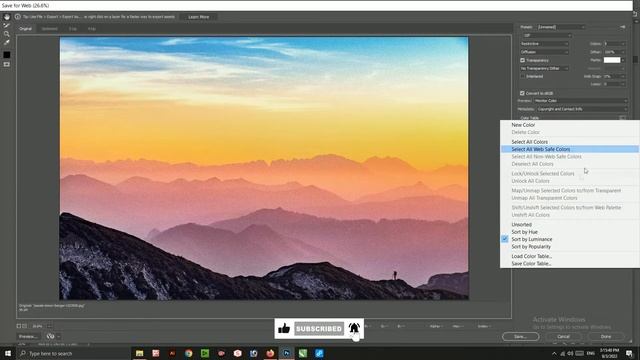The height and width of the screenshot is (360, 640).
Task: Choose Select All Colors menu item
Action: click(529, 142)
